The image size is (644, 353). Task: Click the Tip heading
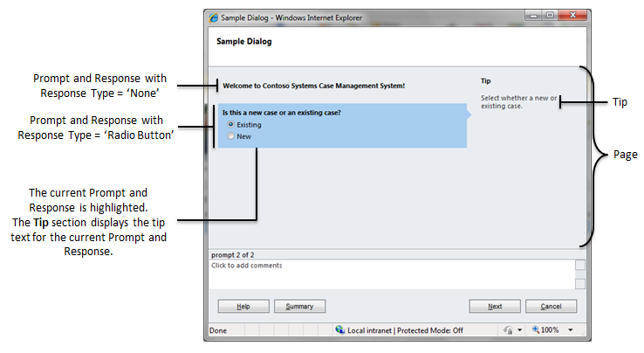click(x=485, y=81)
